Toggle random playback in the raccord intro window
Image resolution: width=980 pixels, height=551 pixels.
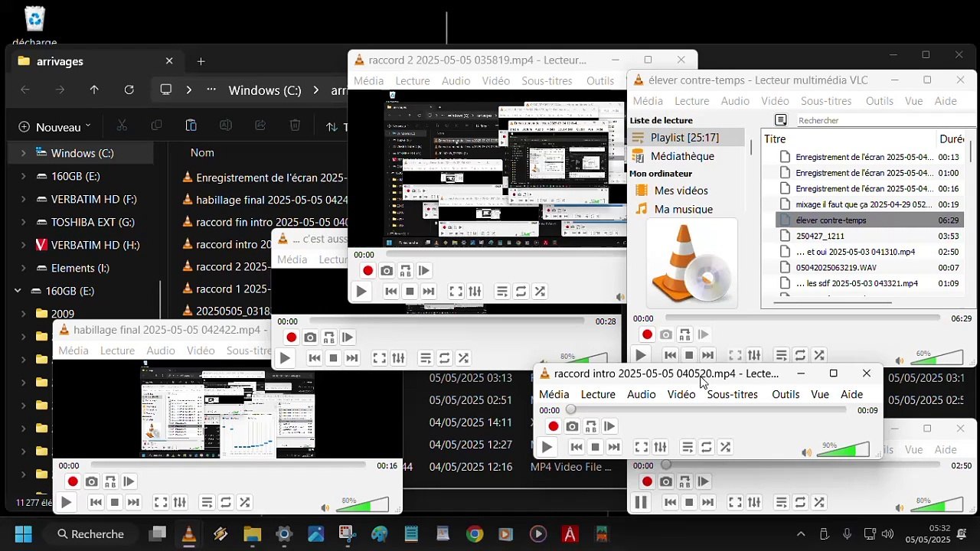[x=725, y=447]
